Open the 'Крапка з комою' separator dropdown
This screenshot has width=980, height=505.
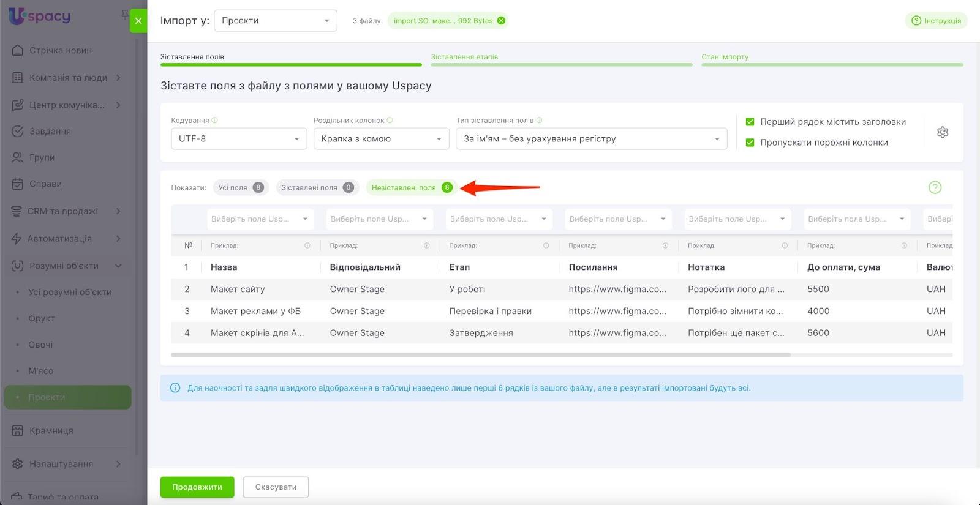[380, 139]
